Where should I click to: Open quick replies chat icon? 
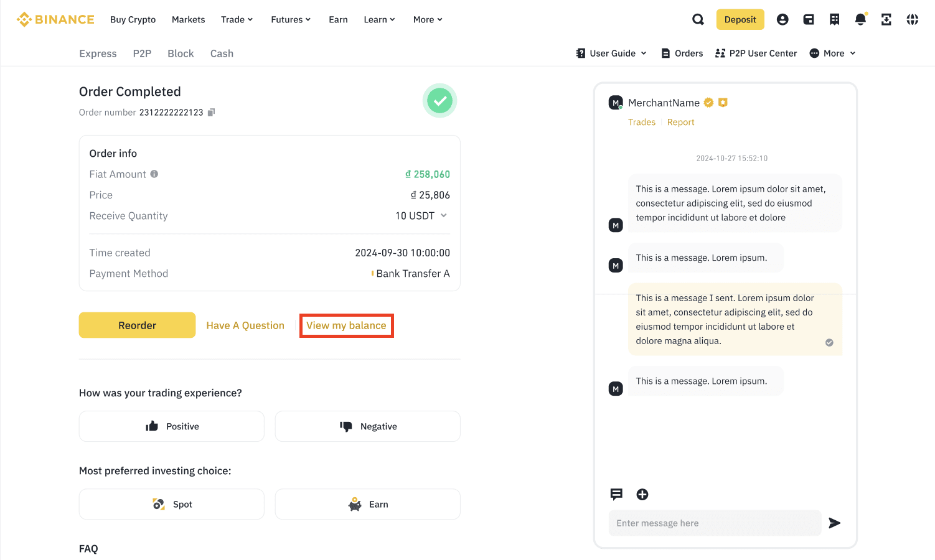(616, 495)
